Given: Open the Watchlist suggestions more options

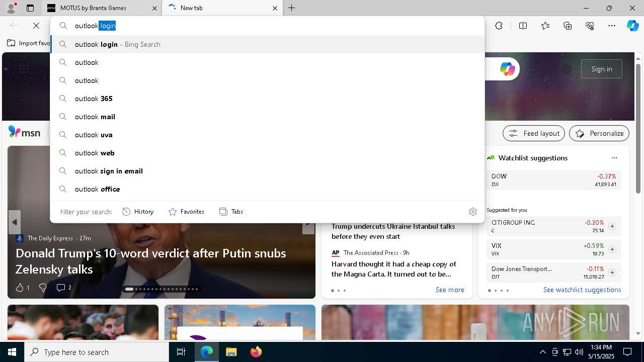Looking at the screenshot, I should click(614, 158).
